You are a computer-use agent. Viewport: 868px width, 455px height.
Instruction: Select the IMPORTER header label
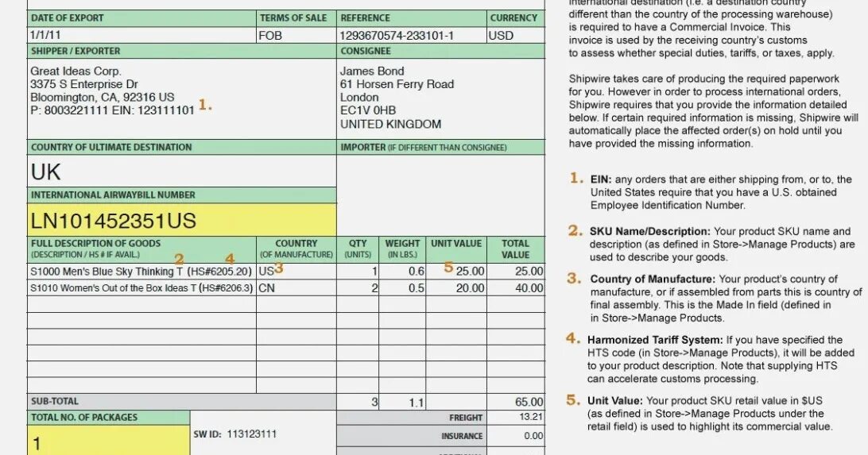click(x=424, y=147)
